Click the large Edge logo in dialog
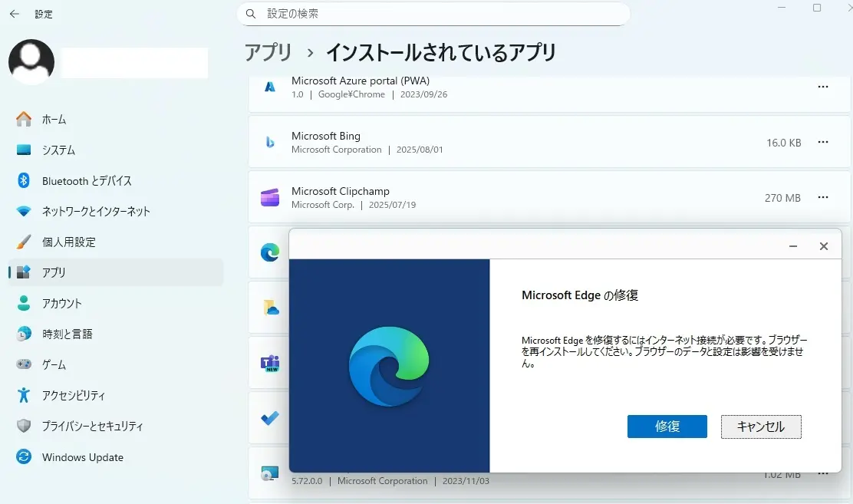 (x=389, y=366)
